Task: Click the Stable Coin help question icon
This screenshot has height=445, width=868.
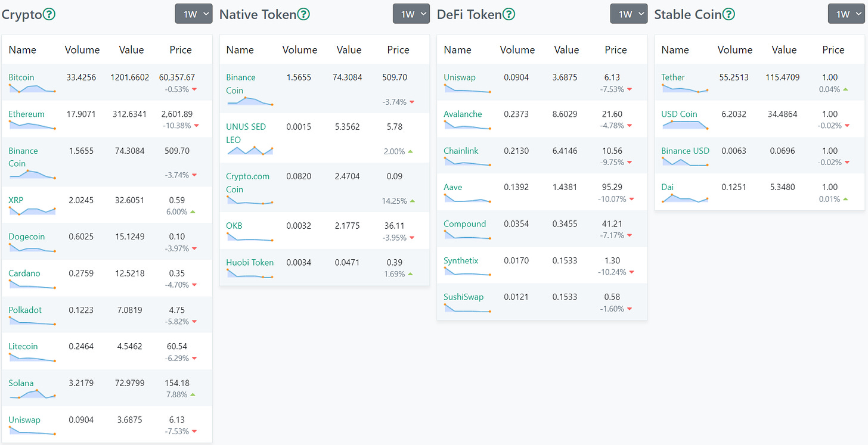Action: click(x=728, y=14)
